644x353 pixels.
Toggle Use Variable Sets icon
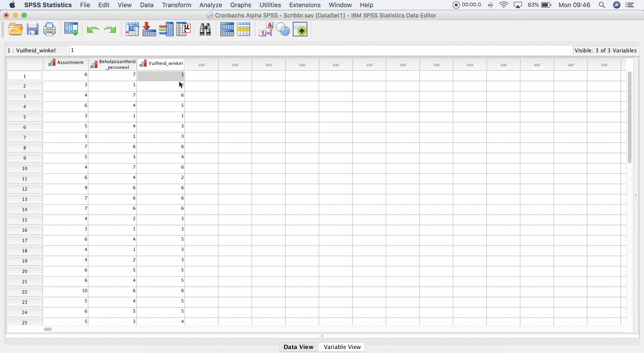pos(283,29)
